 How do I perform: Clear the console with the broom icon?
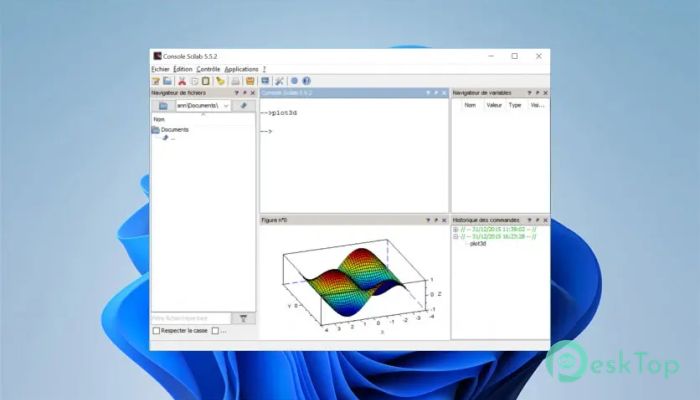tap(220, 81)
